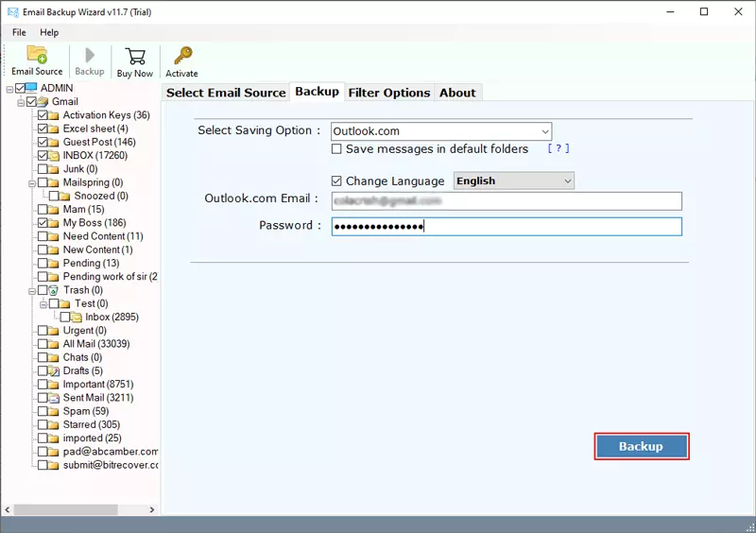
Task: Click the Snoozed folder icon
Action: 65,196
